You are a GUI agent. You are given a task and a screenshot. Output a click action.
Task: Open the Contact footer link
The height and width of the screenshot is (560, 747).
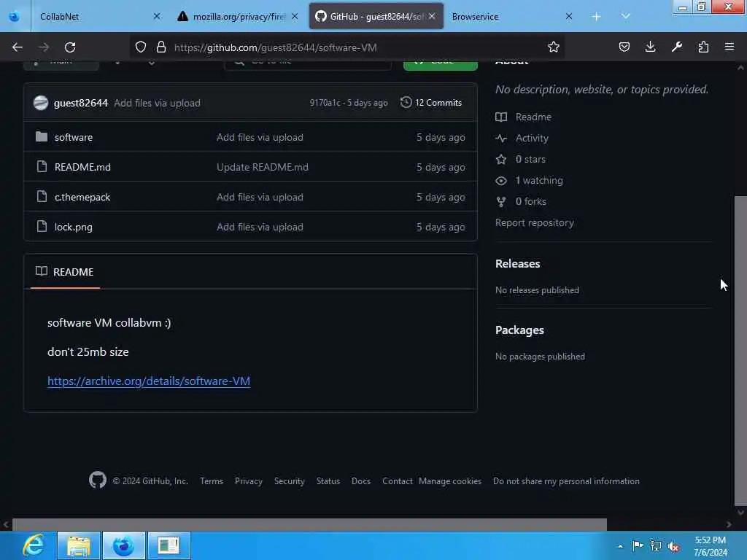point(398,481)
